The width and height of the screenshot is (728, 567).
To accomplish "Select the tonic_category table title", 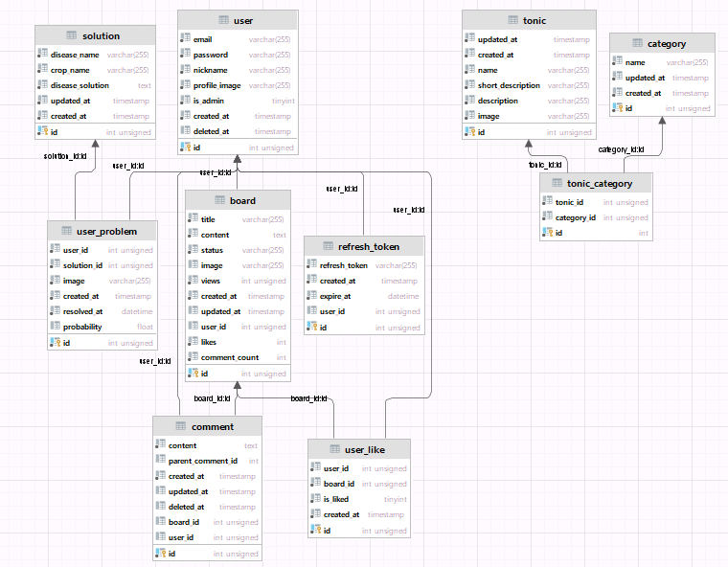I will coord(600,184).
